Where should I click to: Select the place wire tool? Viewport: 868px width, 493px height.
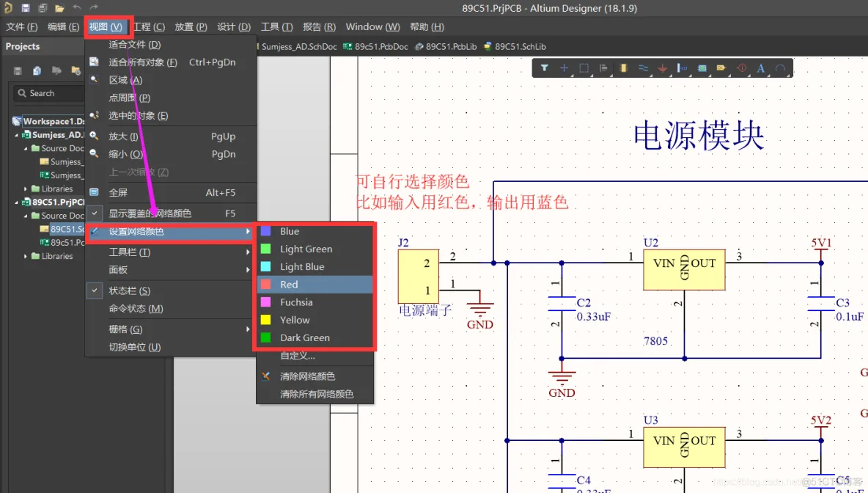tap(643, 68)
